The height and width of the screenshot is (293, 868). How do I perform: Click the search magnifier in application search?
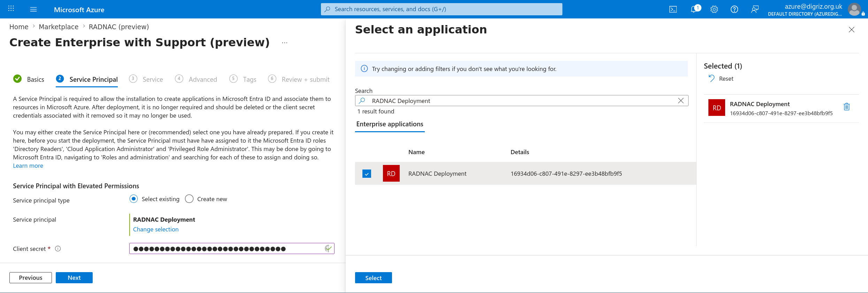[x=362, y=101]
